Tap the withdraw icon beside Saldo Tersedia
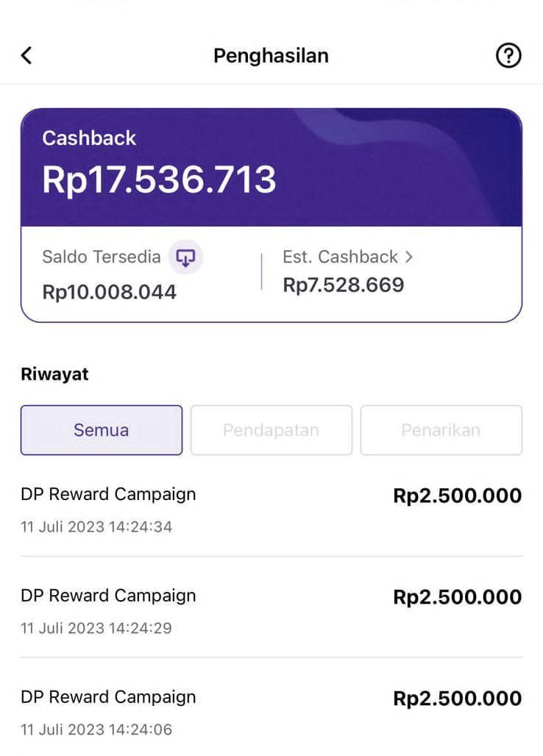The height and width of the screenshot is (756, 543). (185, 257)
